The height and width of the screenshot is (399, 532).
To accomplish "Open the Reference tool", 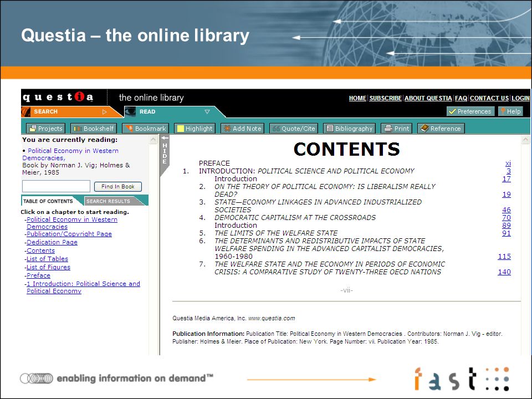I will (441, 129).
